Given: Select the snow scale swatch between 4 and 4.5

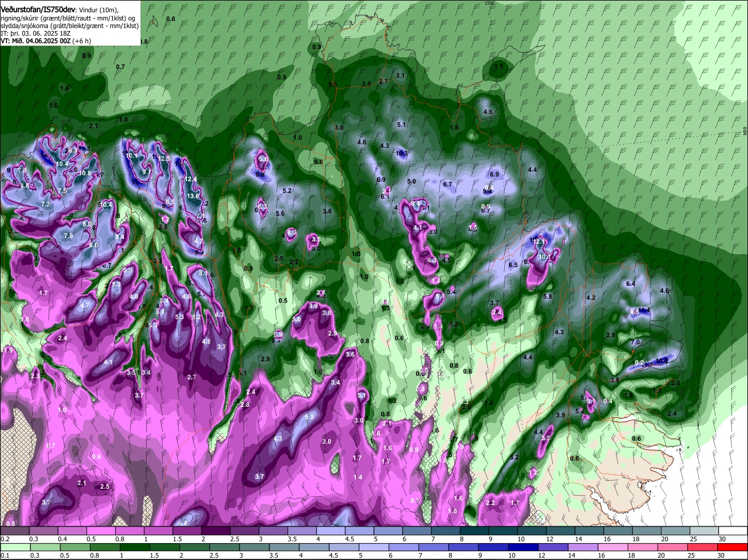Looking at the screenshot, I should [x=330, y=531].
